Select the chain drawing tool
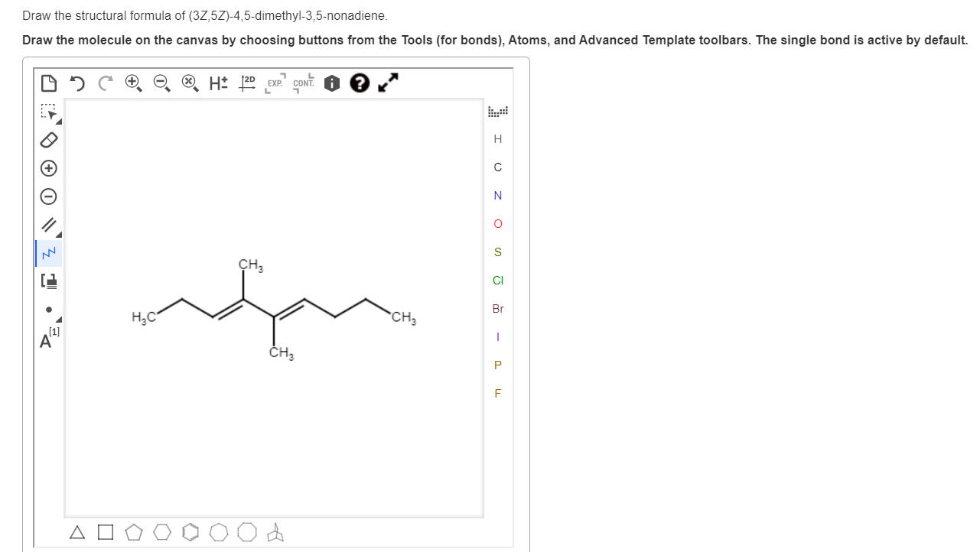 (48, 253)
